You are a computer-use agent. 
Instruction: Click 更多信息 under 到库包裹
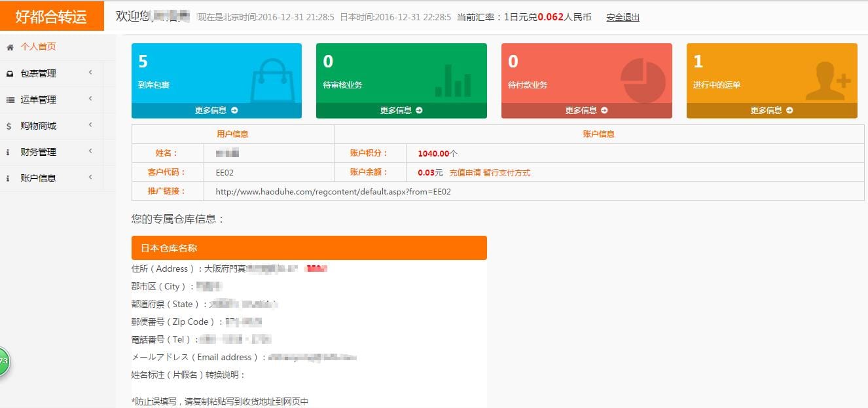[217, 111]
